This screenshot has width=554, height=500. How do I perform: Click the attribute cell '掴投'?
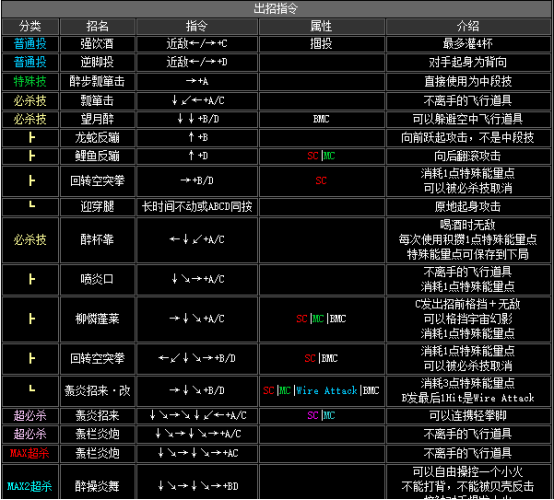point(321,44)
